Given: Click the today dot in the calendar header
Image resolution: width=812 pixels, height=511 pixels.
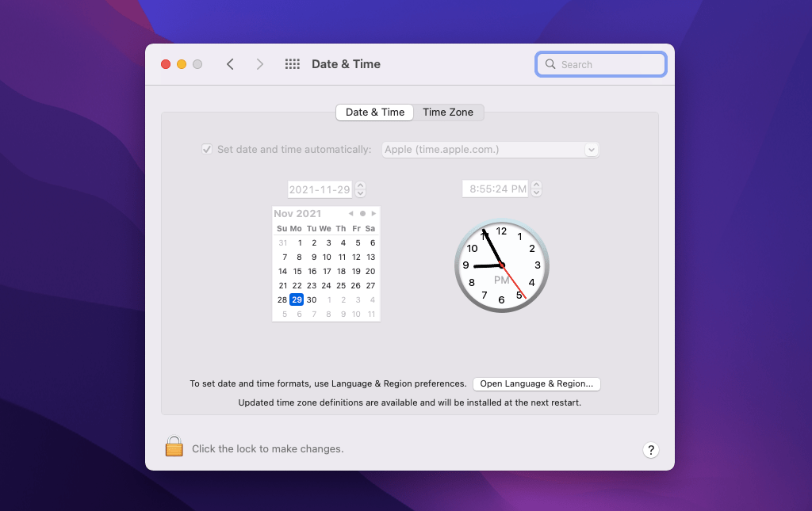Looking at the screenshot, I should pos(362,212).
